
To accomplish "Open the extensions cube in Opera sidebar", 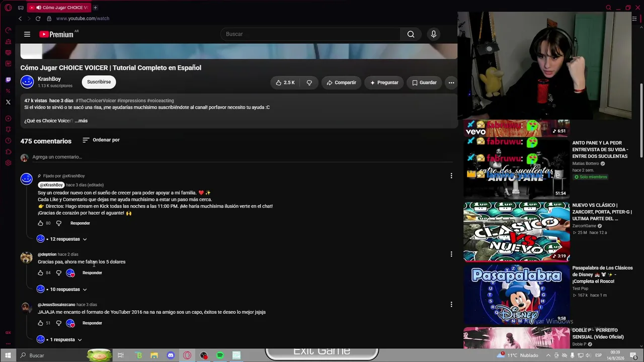I will coord(8,152).
